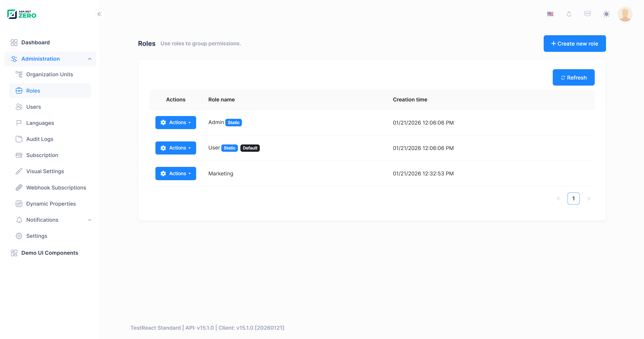
Task: Click the Creation time column header
Action: click(x=410, y=100)
